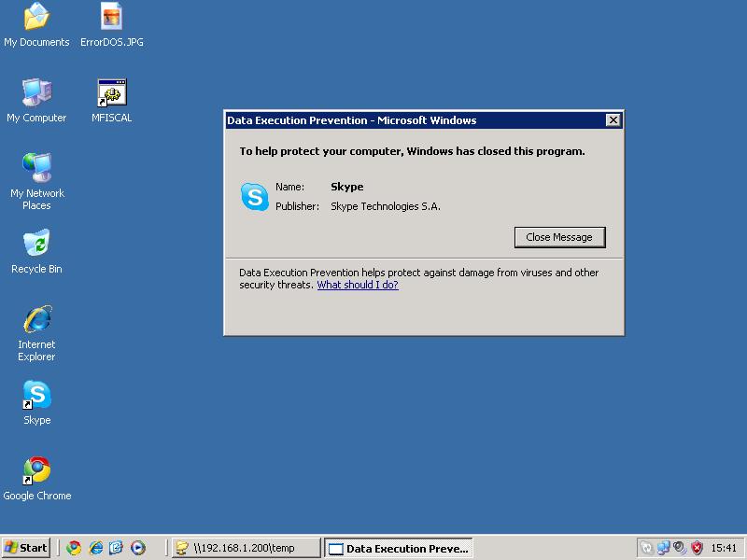Image resolution: width=747 pixels, height=560 pixels.
Task: Select the Google Chrome desktop shortcut
Action: point(36,470)
